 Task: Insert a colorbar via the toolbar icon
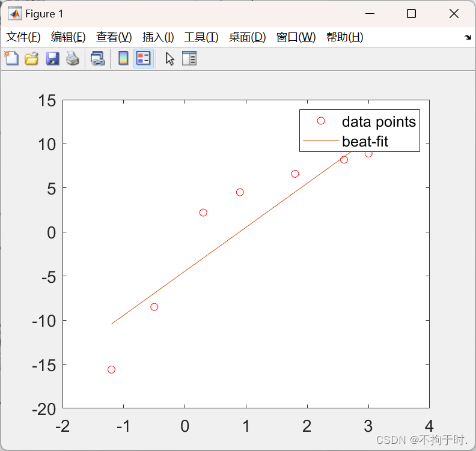click(123, 58)
